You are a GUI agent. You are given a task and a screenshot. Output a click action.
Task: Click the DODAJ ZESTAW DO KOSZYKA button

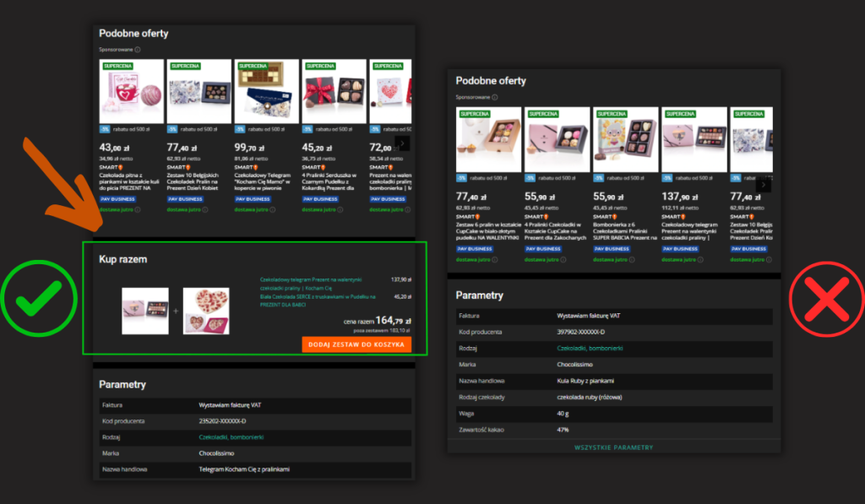pos(356,344)
